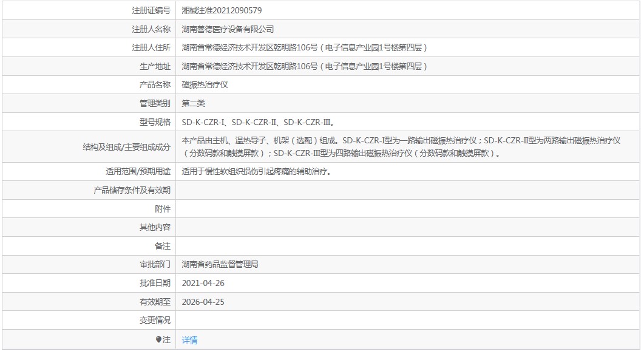Click the approval date 2021-04-26
Screen dimensions: 644x351
click(x=203, y=283)
